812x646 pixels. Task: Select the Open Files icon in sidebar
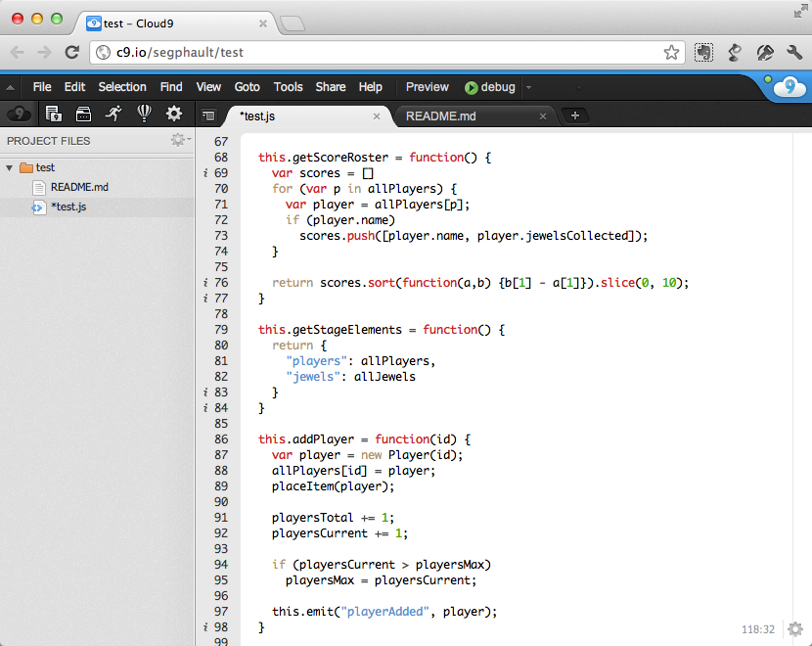pyautogui.click(x=83, y=115)
